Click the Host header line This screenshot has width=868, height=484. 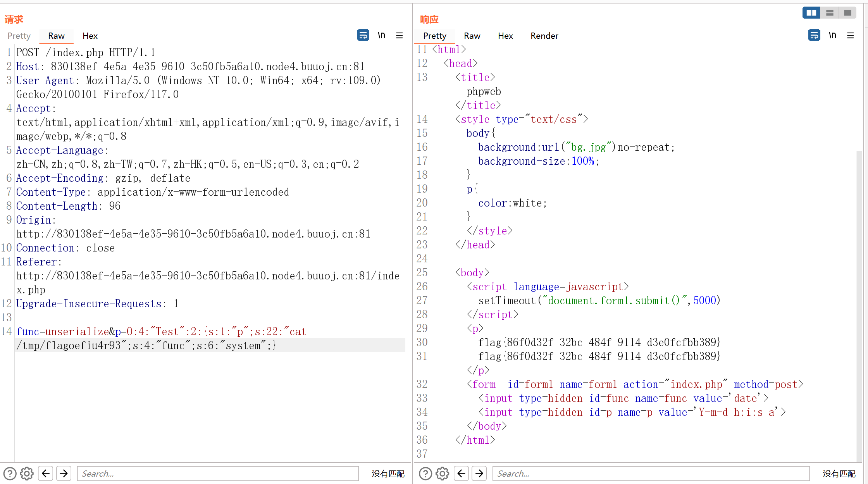tap(190, 66)
